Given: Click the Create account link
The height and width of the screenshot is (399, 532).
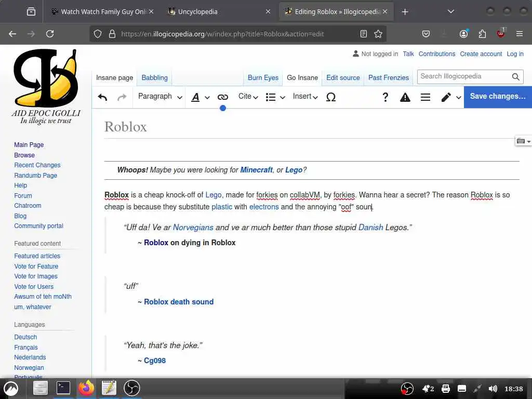Looking at the screenshot, I should [481, 54].
